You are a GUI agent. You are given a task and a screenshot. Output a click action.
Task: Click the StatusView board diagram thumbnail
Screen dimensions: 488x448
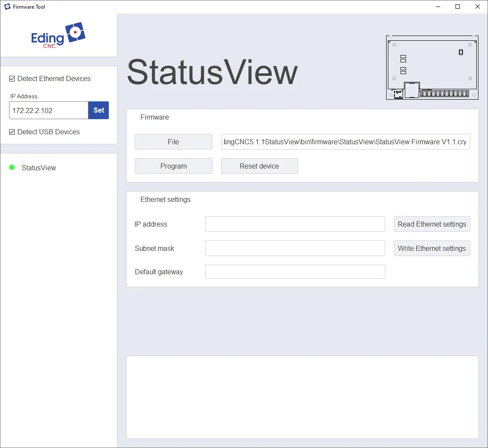click(x=432, y=68)
